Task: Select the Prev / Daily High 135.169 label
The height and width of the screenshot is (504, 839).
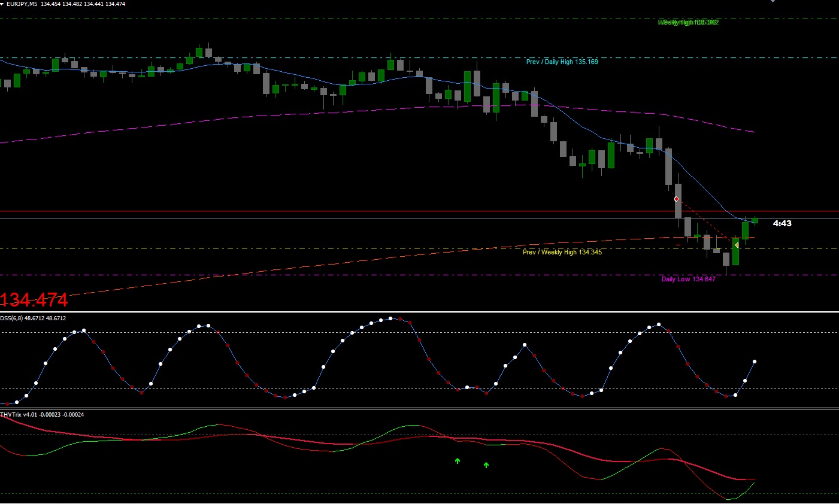Action: (562, 62)
